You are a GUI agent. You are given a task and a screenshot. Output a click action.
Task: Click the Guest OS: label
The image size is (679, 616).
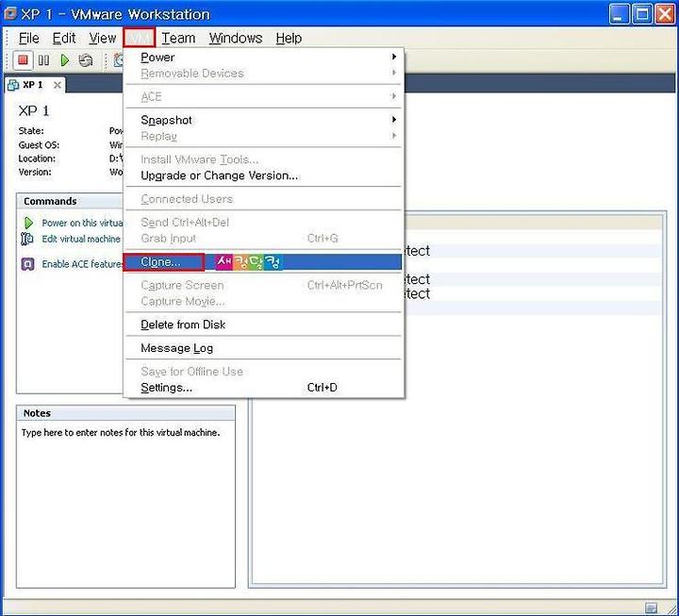click(x=39, y=145)
